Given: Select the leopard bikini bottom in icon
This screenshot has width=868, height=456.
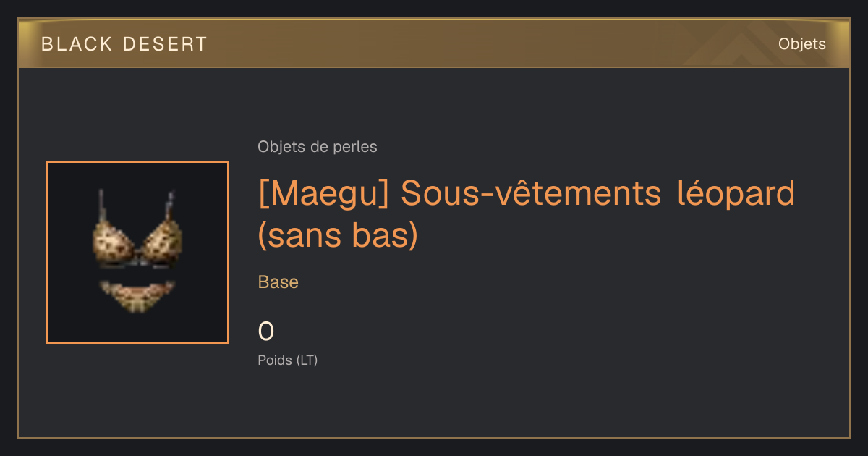Looking at the screenshot, I should coord(137,297).
